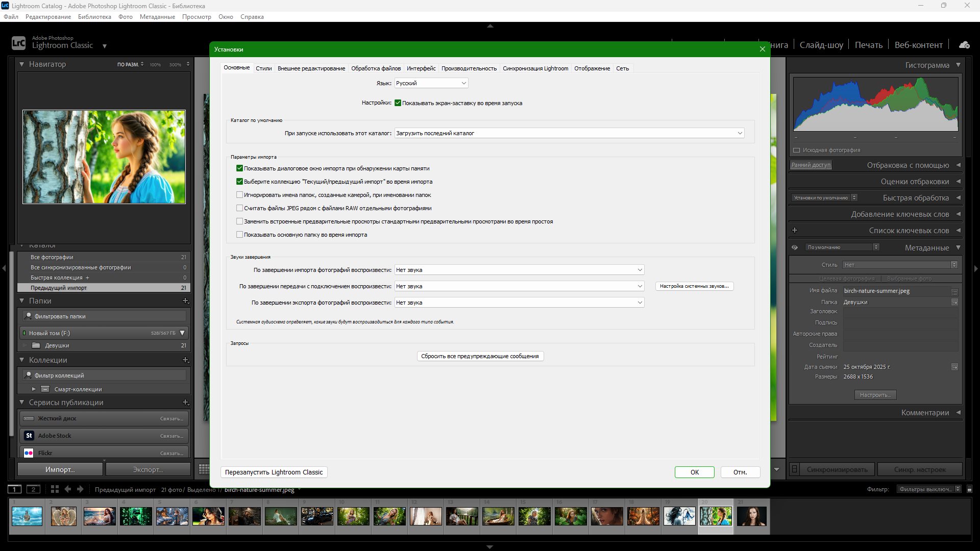Screen dimensions: 980x551
Task: Click Перезапустить Lightroom Classic button
Action: (x=274, y=472)
